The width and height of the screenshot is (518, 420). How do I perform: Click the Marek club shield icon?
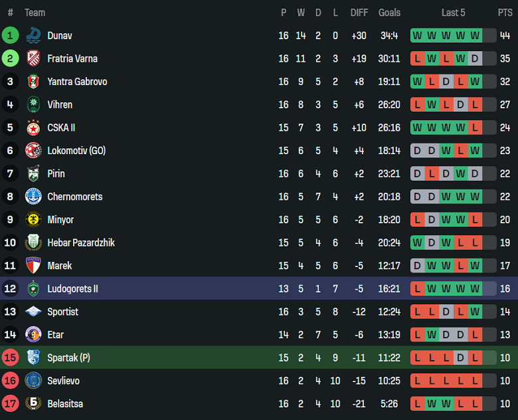pyautogui.click(x=33, y=266)
